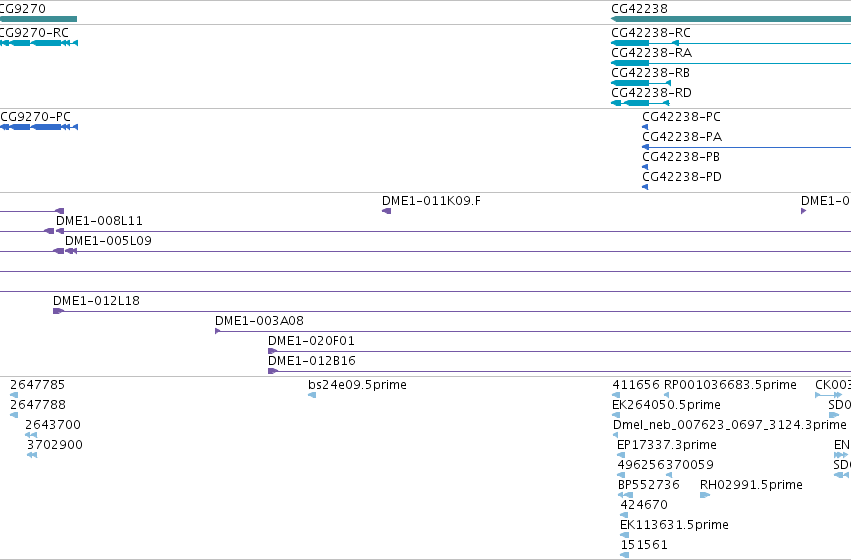The width and height of the screenshot is (851, 560).
Task: Choose the DME1-020F01 feature label
Action: point(311,341)
